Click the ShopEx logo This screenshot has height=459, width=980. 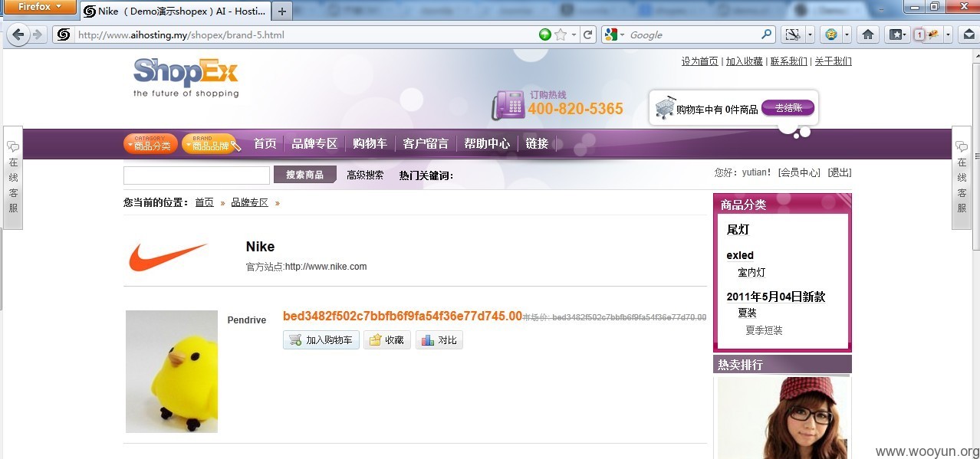186,77
